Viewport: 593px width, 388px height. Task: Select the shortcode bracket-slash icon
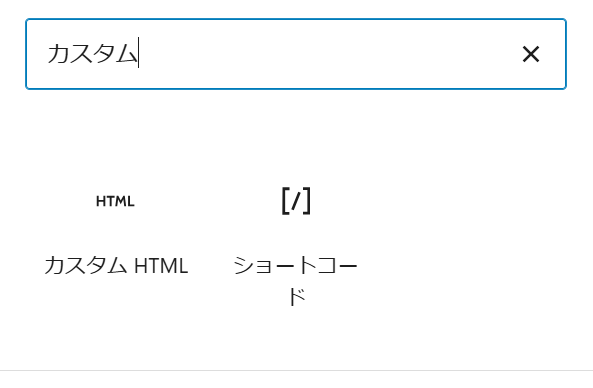tap(296, 201)
